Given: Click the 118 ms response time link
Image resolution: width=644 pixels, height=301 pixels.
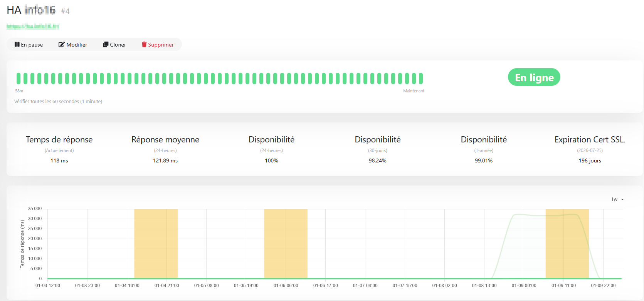Looking at the screenshot, I should tap(59, 161).
